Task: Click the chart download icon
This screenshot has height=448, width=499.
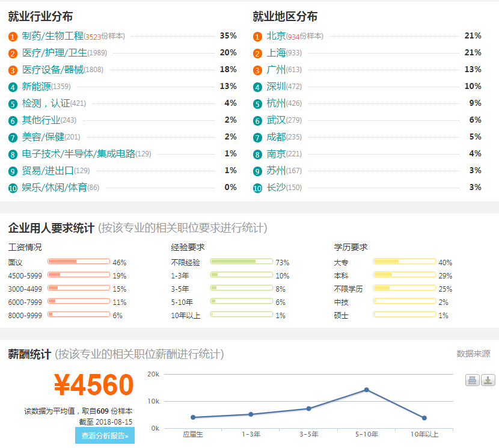Action: point(488,380)
